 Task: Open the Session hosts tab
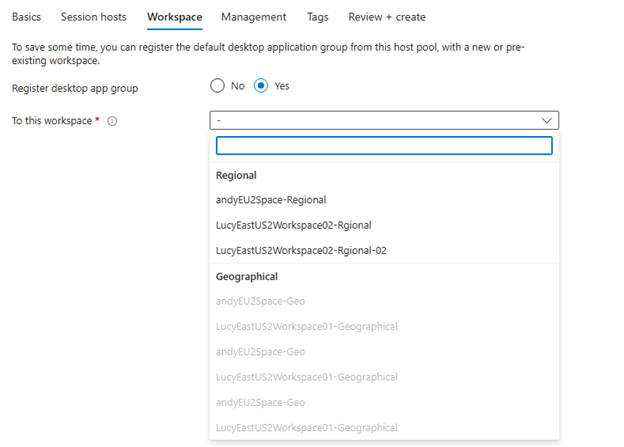(x=94, y=17)
